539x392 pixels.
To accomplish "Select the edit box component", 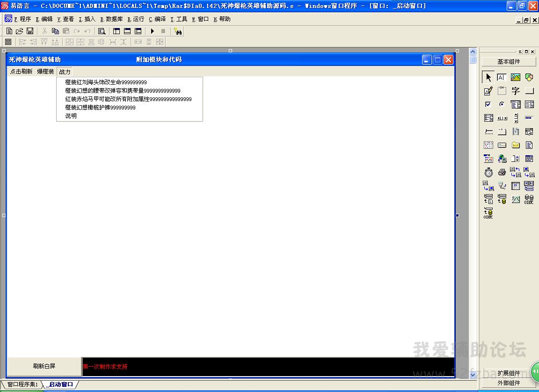I will pyautogui.click(x=502, y=77).
